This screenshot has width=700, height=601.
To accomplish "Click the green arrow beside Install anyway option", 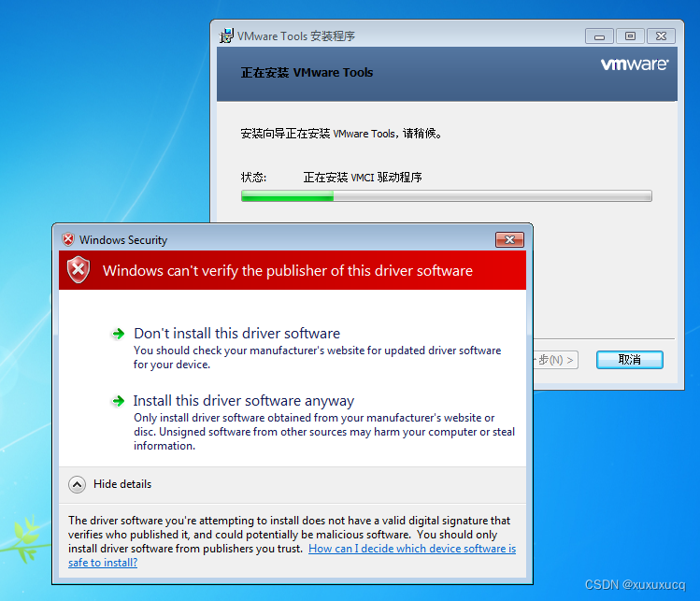I will pyautogui.click(x=118, y=401).
